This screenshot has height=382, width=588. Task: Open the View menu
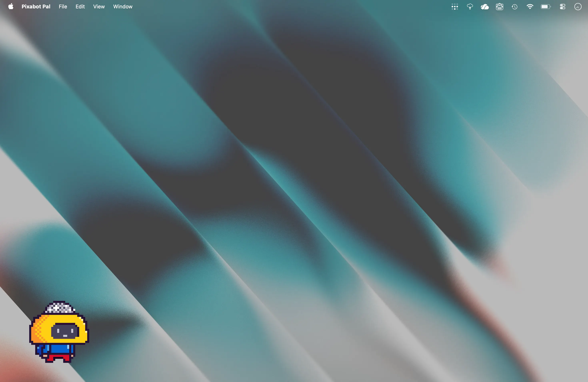(x=99, y=7)
